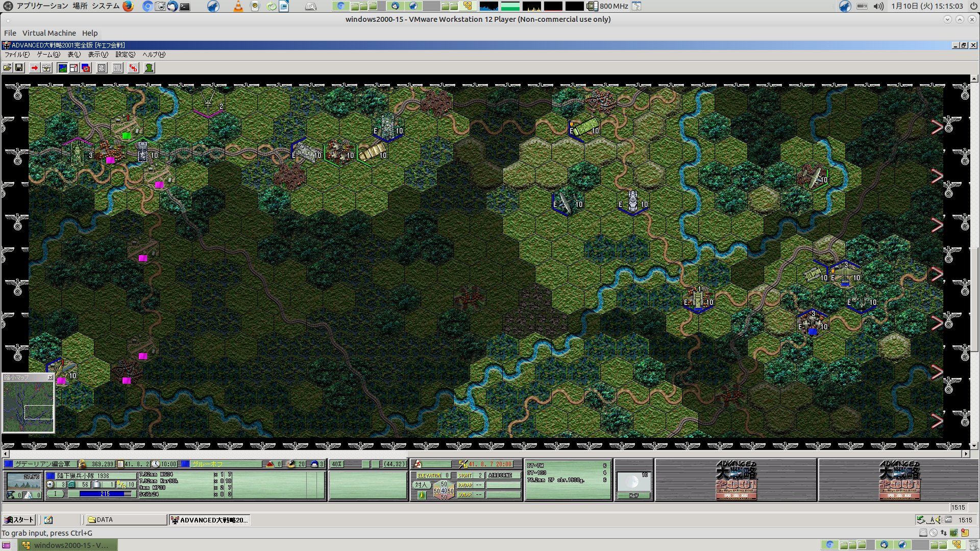Open VMware Virtual Machine menu
The image size is (980, 551).
tap(49, 33)
